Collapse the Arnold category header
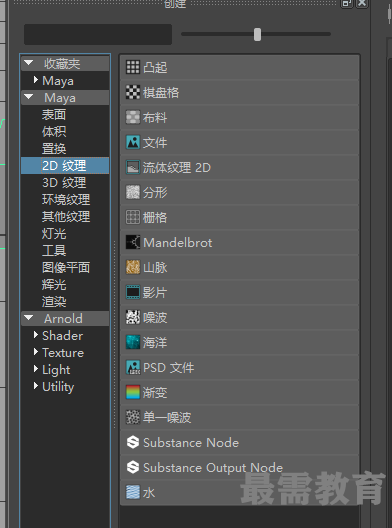This screenshot has width=392, height=528. tap(29, 318)
